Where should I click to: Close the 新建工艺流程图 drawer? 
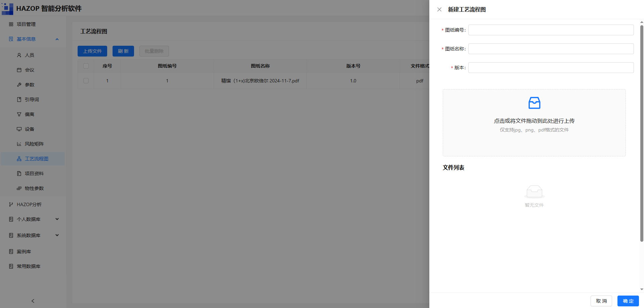point(439,9)
